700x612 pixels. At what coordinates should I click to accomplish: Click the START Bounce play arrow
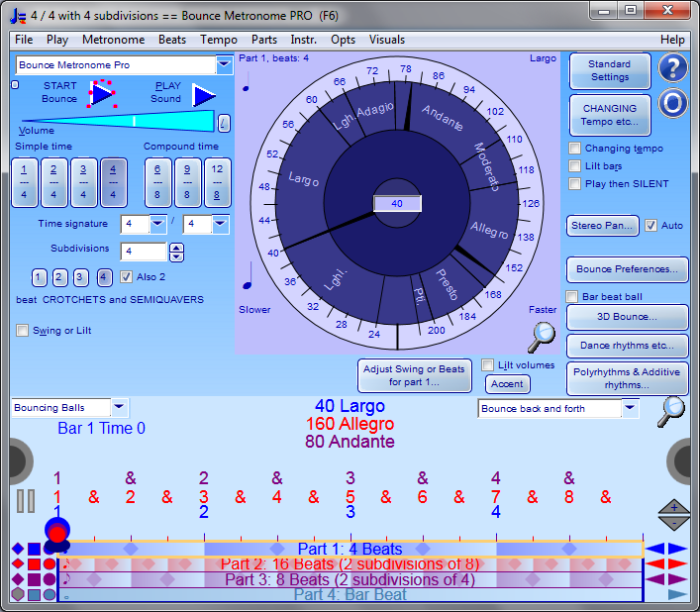pos(101,94)
